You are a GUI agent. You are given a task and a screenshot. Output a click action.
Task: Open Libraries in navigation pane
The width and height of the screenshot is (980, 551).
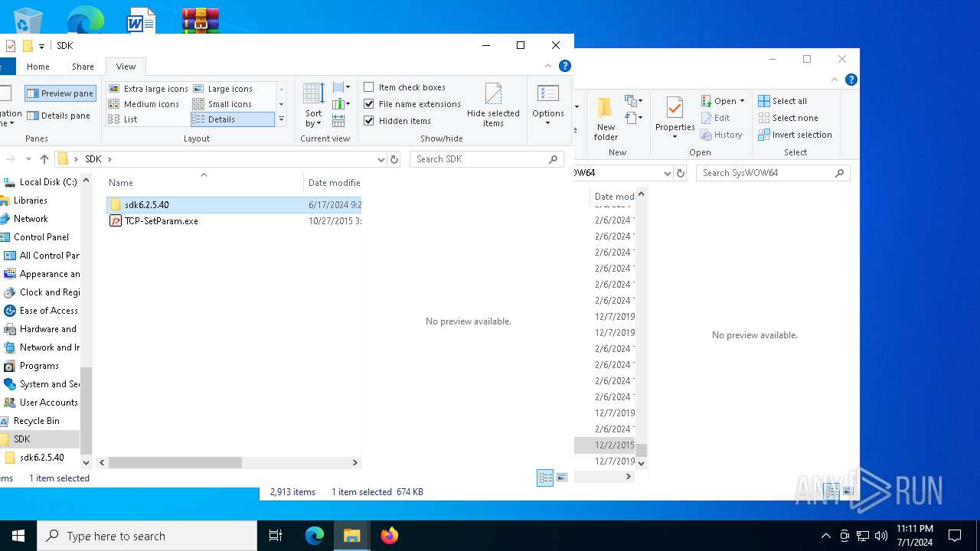click(31, 201)
